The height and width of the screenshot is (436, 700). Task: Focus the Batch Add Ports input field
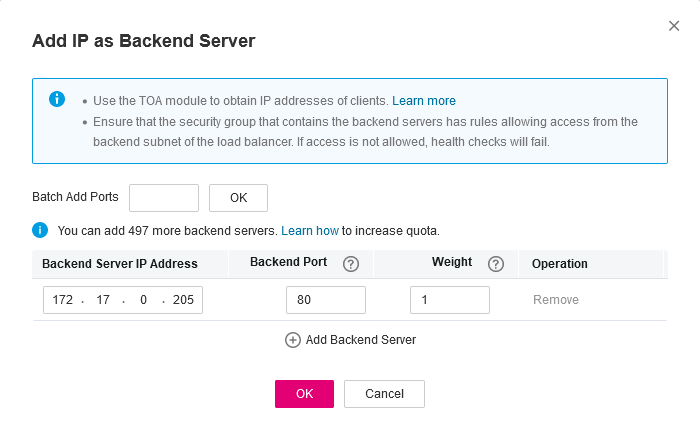point(164,197)
